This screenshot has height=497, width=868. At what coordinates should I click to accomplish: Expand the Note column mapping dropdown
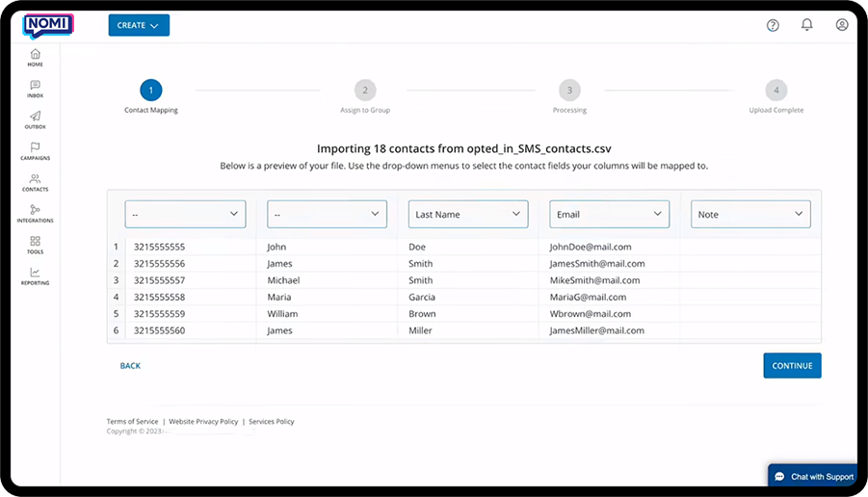pos(750,214)
